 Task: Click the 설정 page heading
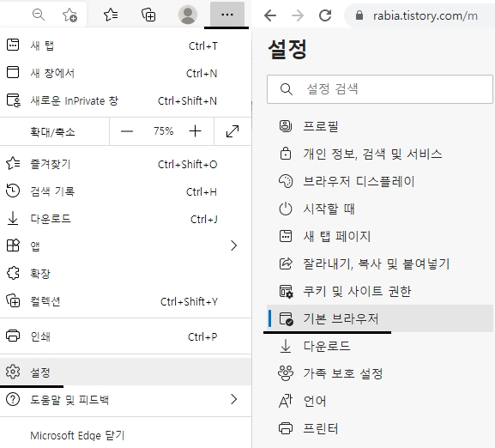tap(287, 49)
